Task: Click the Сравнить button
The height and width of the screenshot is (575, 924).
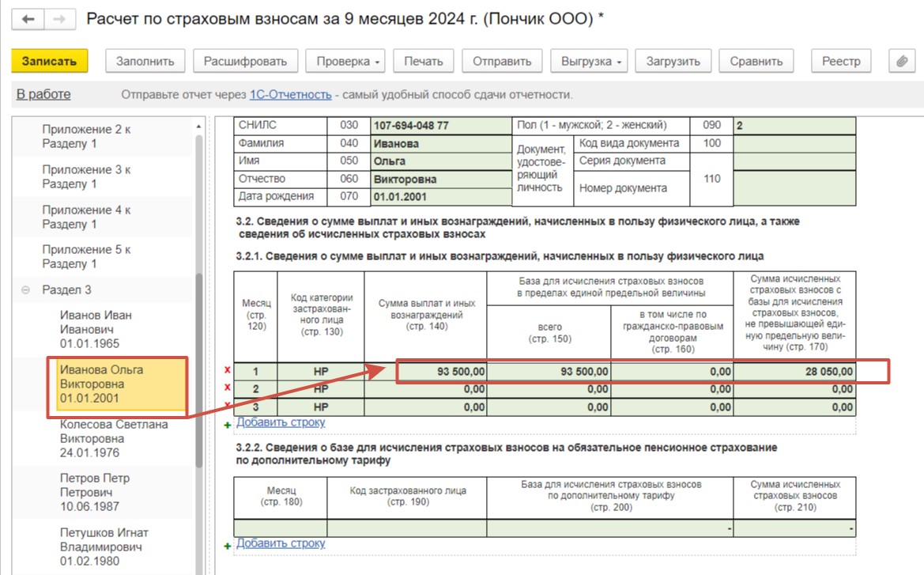Action: tap(756, 62)
